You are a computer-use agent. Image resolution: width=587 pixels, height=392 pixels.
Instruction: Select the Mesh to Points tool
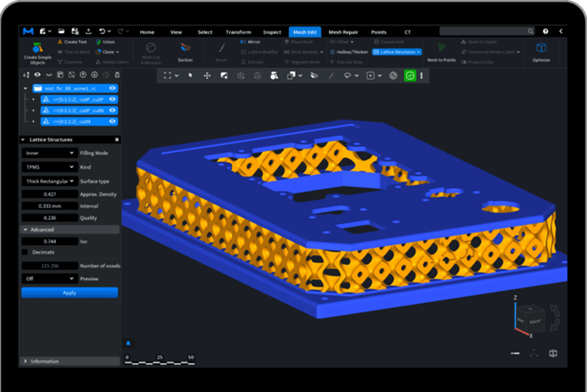[x=442, y=53]
